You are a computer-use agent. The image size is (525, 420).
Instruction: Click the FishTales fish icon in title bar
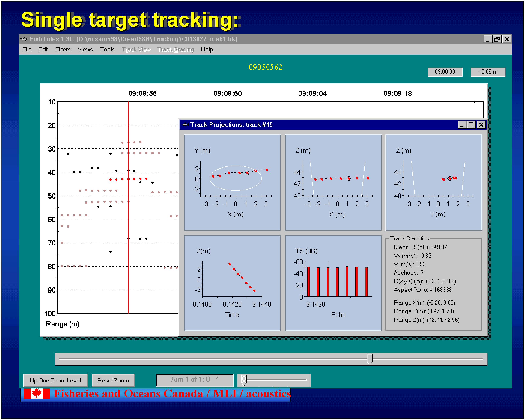point(24,39)
